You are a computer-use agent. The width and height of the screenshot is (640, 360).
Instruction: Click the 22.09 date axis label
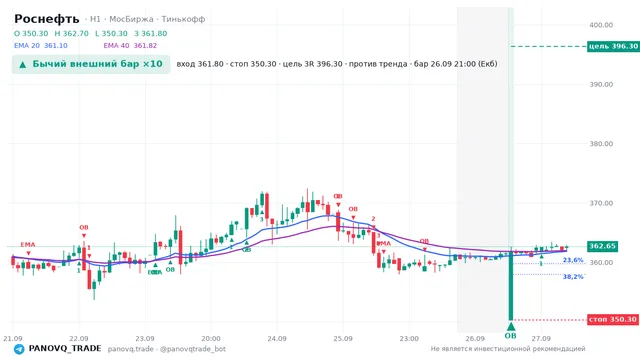tap(79, 339)
